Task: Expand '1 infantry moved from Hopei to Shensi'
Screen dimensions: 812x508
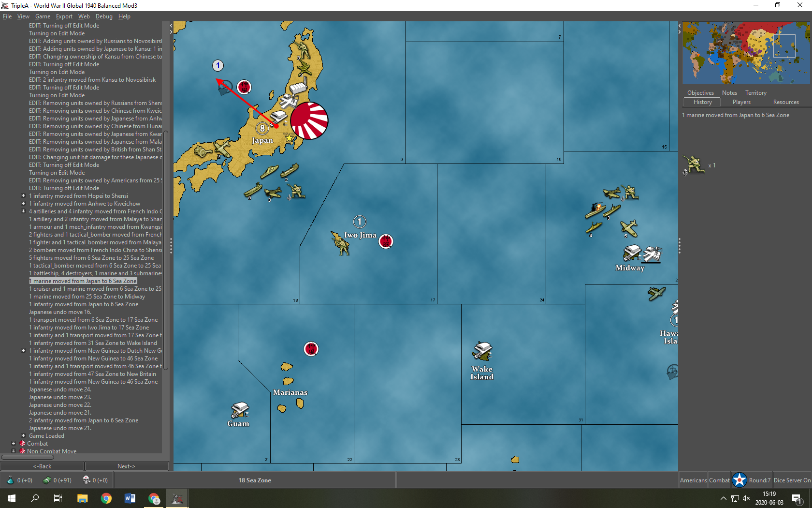Action: [23, 196]
